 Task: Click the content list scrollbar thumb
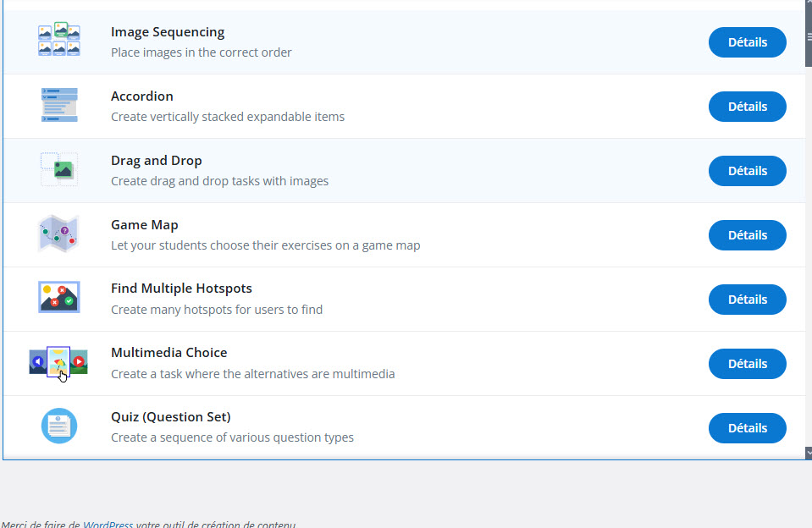tap(808, 34)
